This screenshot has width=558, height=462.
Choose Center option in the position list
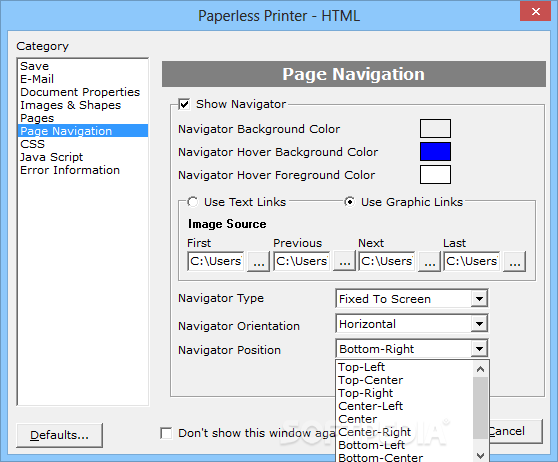coord(405,419)
